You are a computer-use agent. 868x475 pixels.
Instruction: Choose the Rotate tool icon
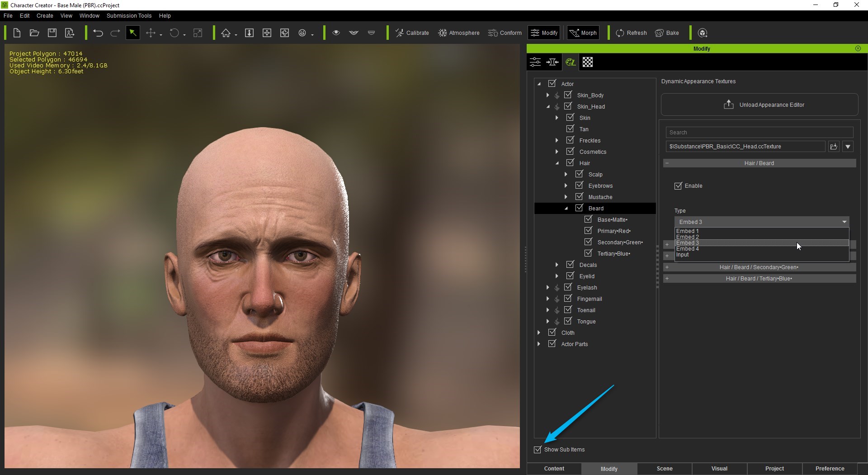click(175, 33)
